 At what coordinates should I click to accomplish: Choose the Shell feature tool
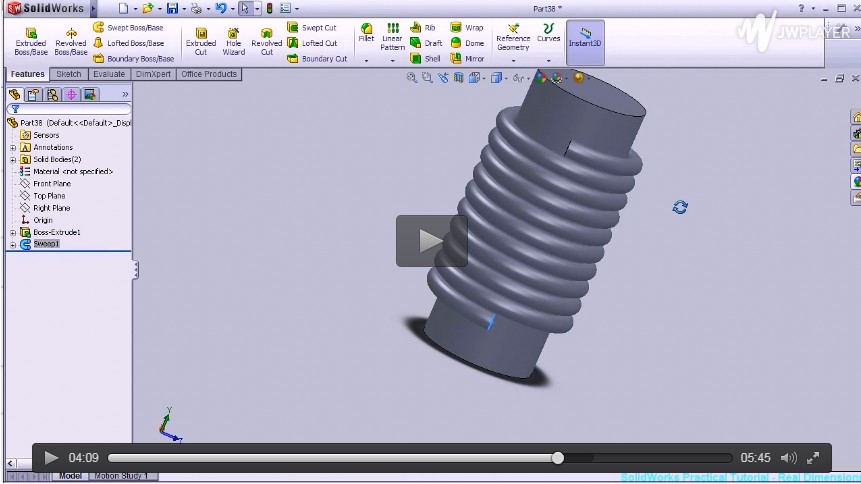point(425,59)
